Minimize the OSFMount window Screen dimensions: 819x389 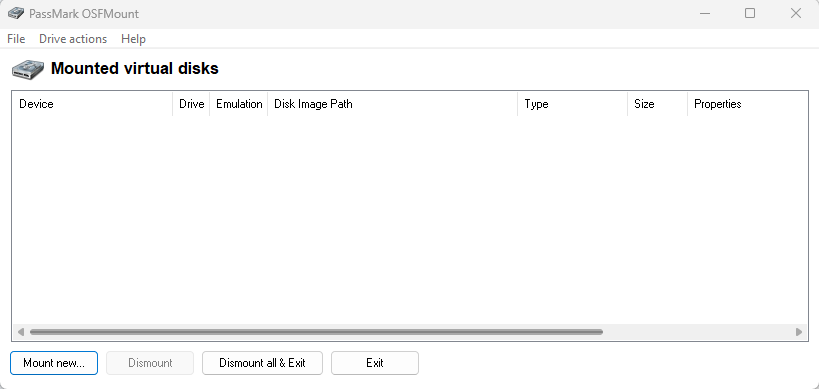coord(705,14)
